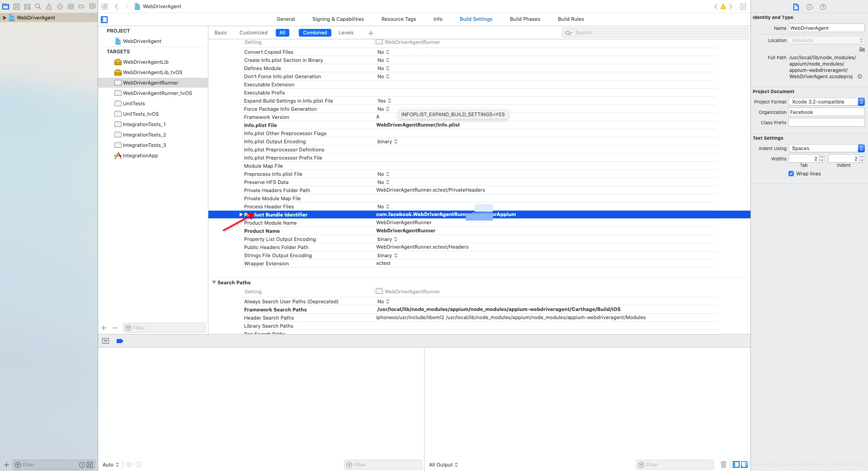Open the Report navigator speech-bubble icon
Screen dimensions: 868x471
click(92, 6)
